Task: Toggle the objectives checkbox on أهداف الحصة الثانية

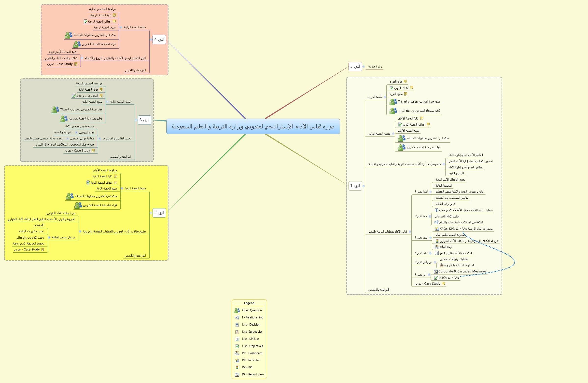Action: [x=88, y=182]
